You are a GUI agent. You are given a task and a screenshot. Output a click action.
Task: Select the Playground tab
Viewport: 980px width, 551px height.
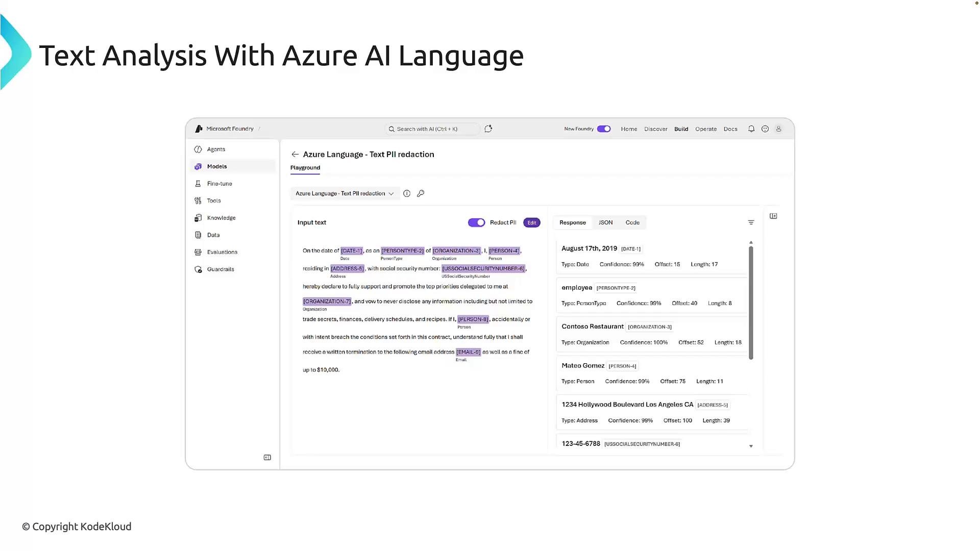(x=305, y=168)
